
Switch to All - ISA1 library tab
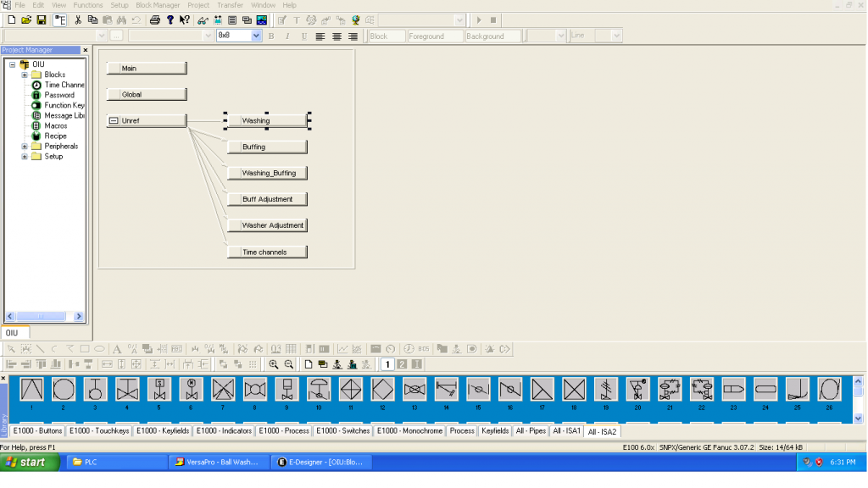(567, 431)
